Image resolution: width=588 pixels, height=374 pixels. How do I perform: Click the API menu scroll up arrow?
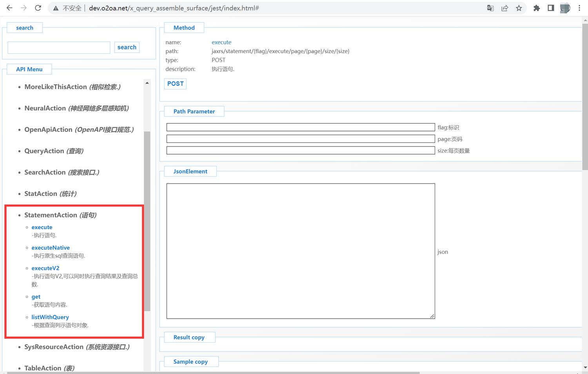click(x=147, y=83)
